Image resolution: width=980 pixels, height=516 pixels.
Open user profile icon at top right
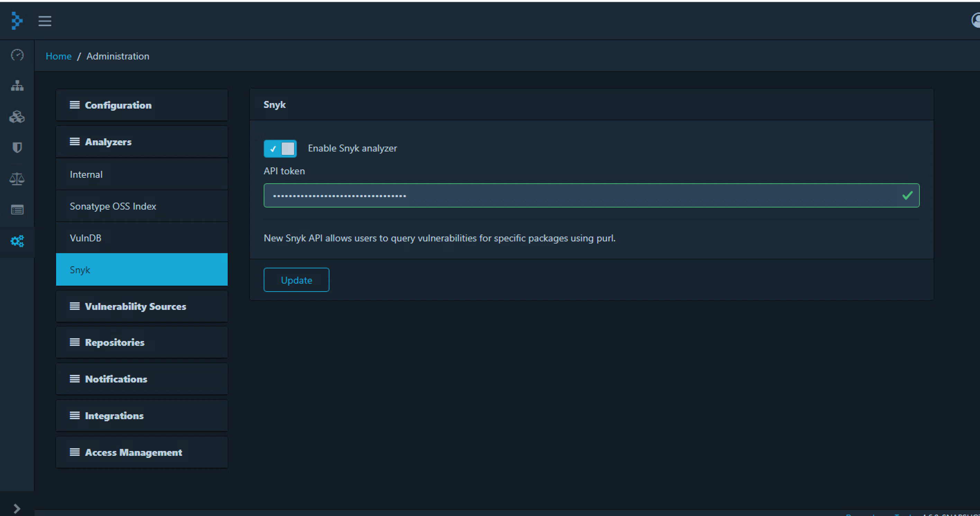[976, 20]
